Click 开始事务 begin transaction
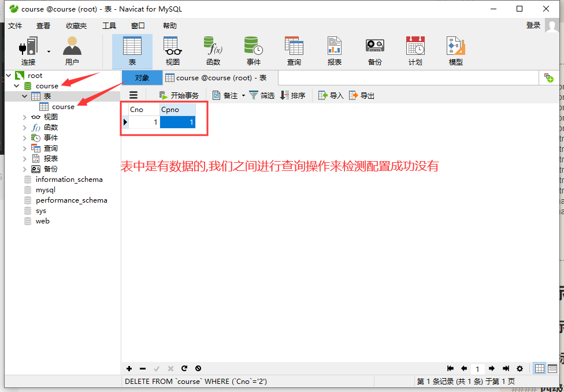This screenshot has height=392, width=564. tap(179, 96)
